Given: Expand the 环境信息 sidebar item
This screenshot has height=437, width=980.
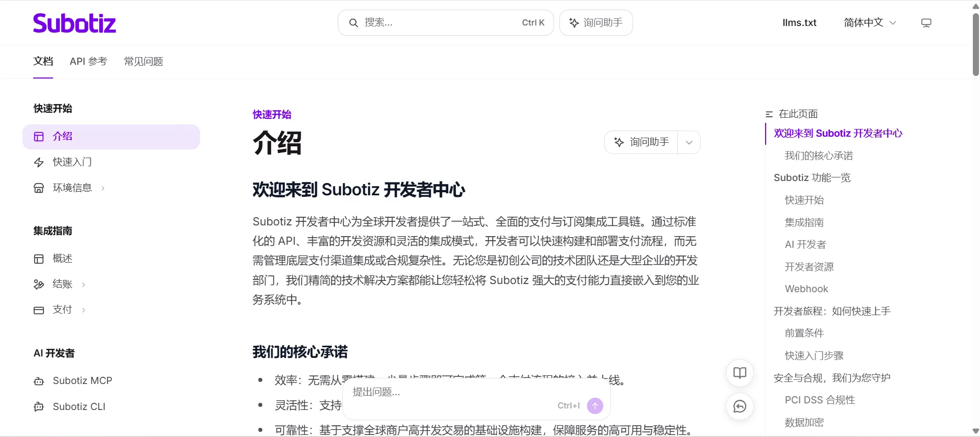Looking at the screenshot, I should point(103,188).
